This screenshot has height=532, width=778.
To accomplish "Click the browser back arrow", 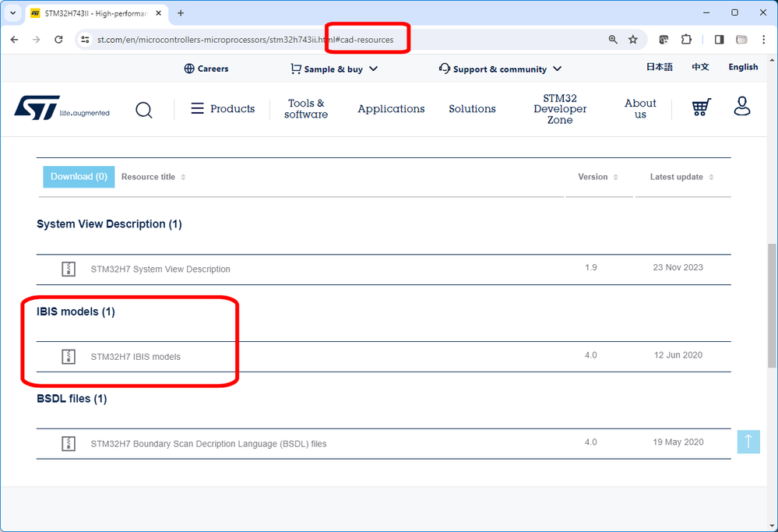I will coord(14,40).
